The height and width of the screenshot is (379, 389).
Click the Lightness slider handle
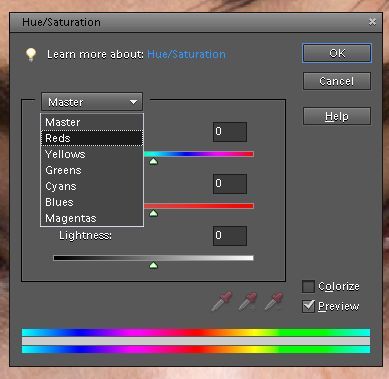point(153,265)
